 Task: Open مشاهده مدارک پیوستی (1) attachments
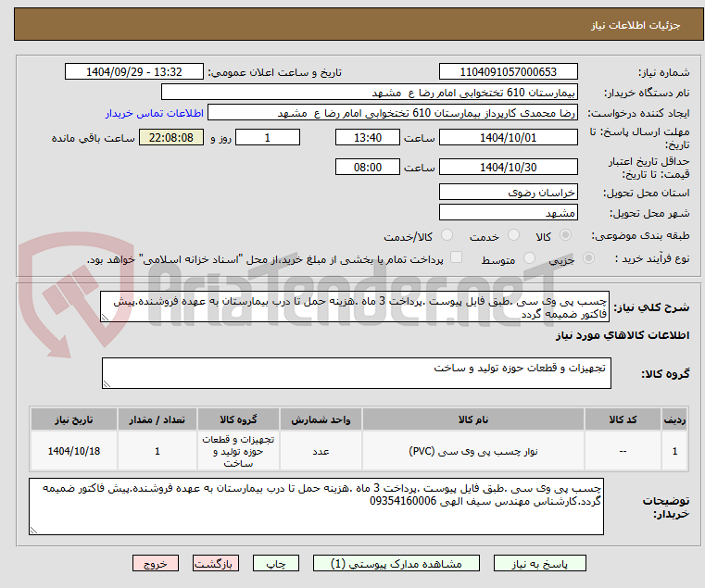click(x=397, y=563)
